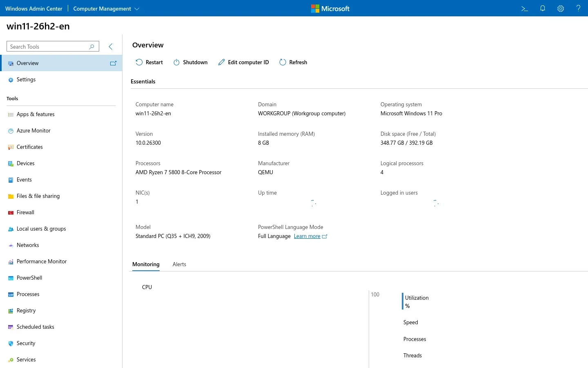Open the Certificates tool
588x368 pixels.
click(x=61, y=147)
